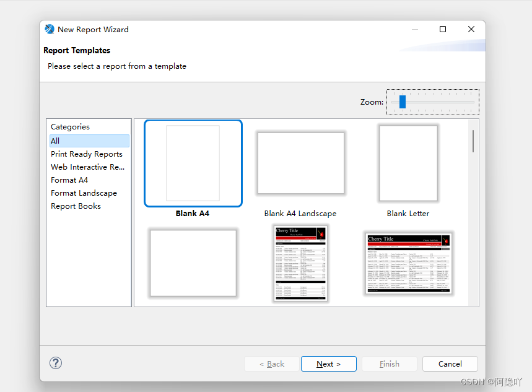Select the blank template in the second row
532x392 pixels.
[x=193, y=263]
